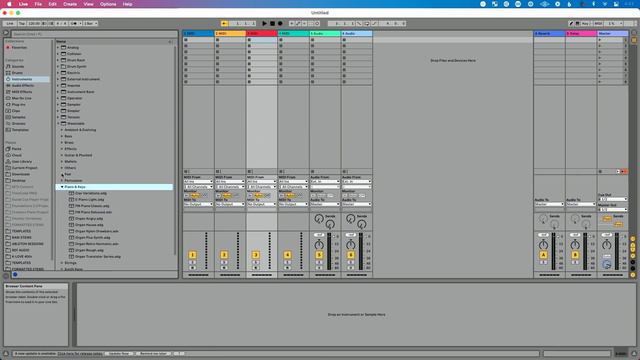Open Master Out dropdown

pyautogui.click(x=613, y=209)
